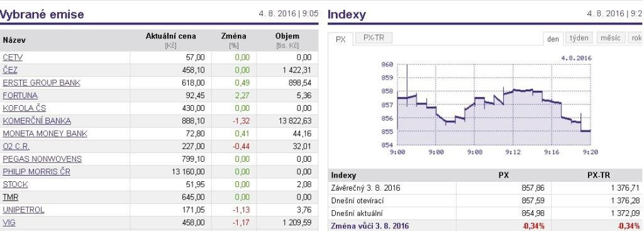This screenshot has width=644, height=231.
Task: Show the weekly 'týden' chart
Action: point(579,38)
